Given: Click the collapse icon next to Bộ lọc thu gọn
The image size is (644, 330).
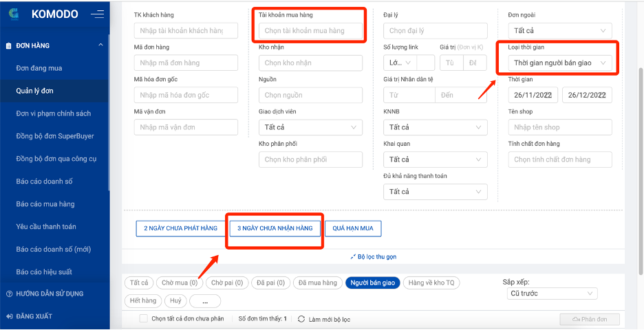Looking at the screenshot, I should tap(353, 256).
